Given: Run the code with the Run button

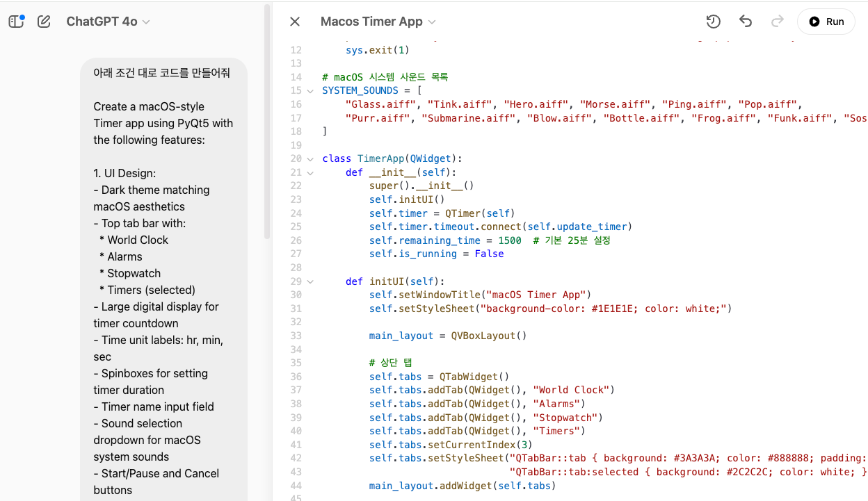Looking at the screenshot, I should (x=826, y=22).
